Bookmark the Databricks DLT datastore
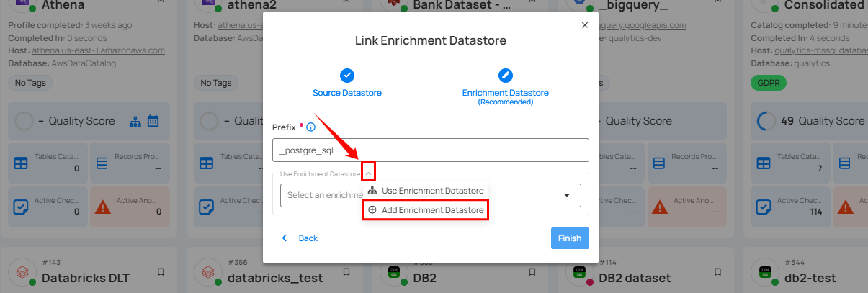This screenshot has height=293, width=868. [160, 272]
